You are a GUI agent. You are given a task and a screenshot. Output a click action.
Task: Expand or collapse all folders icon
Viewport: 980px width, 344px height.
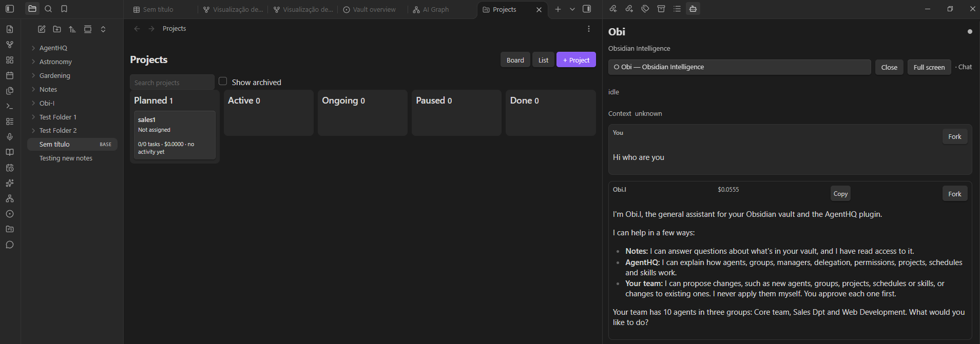click(103, 29)
